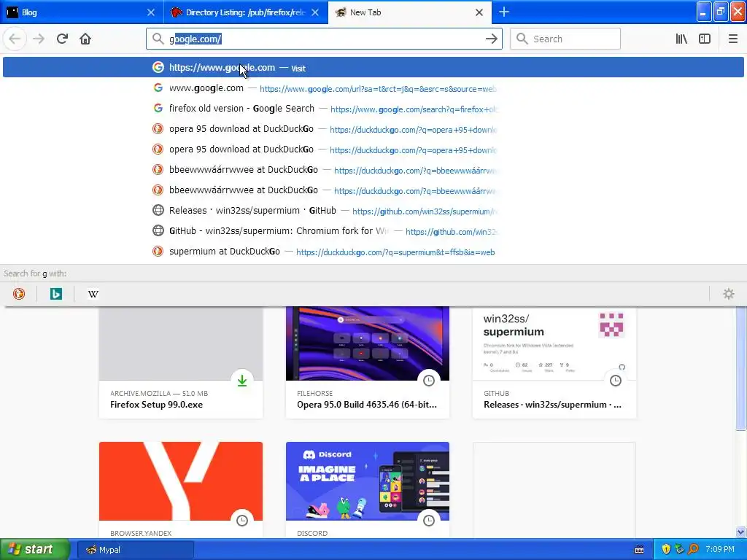Select the New Tab tab
The width and height of the screenshot is (747, 560).
410,12
